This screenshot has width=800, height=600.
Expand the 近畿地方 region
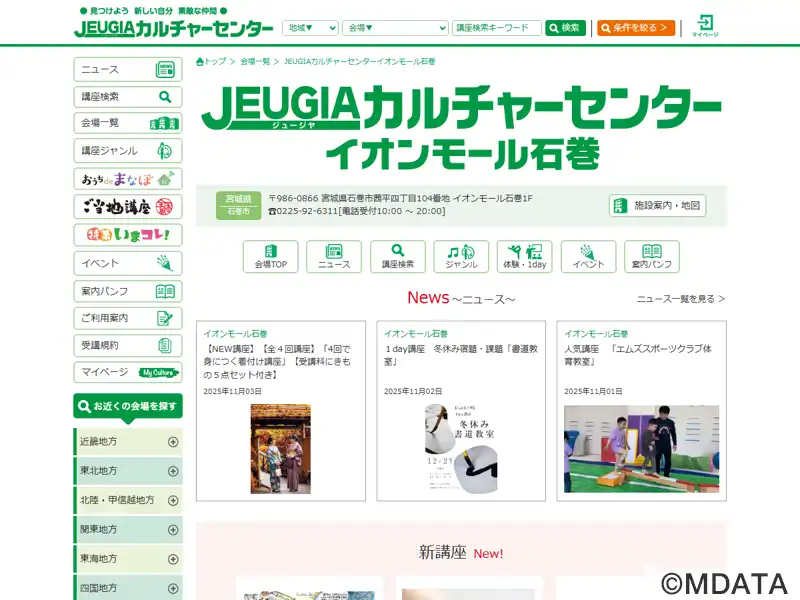(x=128, y=441)
